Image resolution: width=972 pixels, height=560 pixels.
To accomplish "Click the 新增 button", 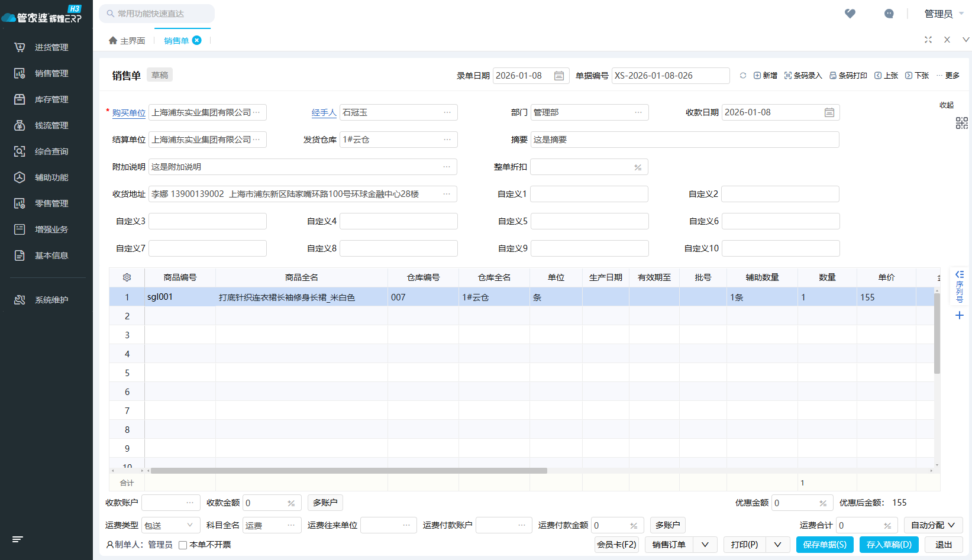I will 766,76.
